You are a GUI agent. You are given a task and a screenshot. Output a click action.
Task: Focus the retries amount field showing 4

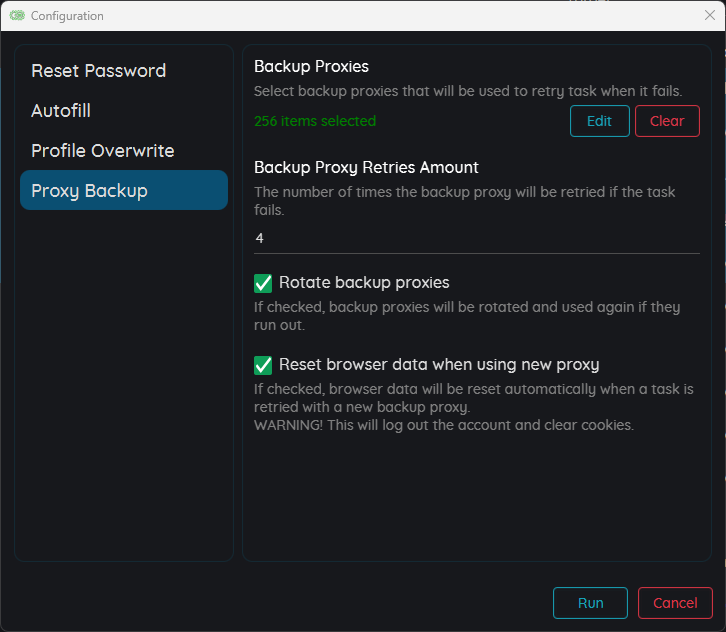tap(476, 238)
